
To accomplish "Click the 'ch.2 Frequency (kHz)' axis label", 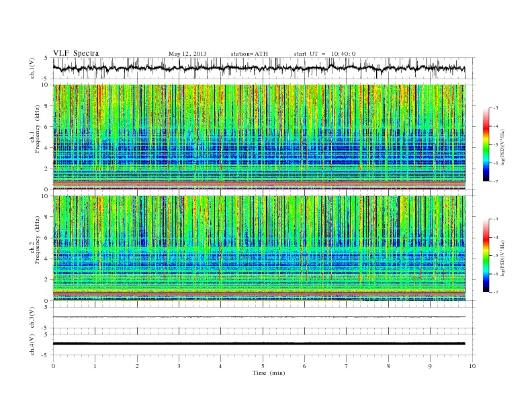I will click(x=35, y=240).
